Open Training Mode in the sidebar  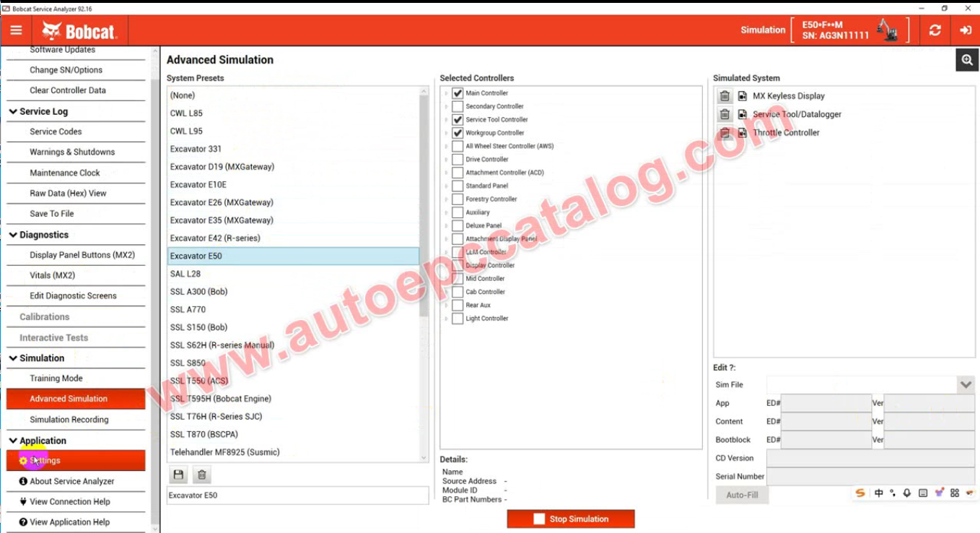[56, 378]
